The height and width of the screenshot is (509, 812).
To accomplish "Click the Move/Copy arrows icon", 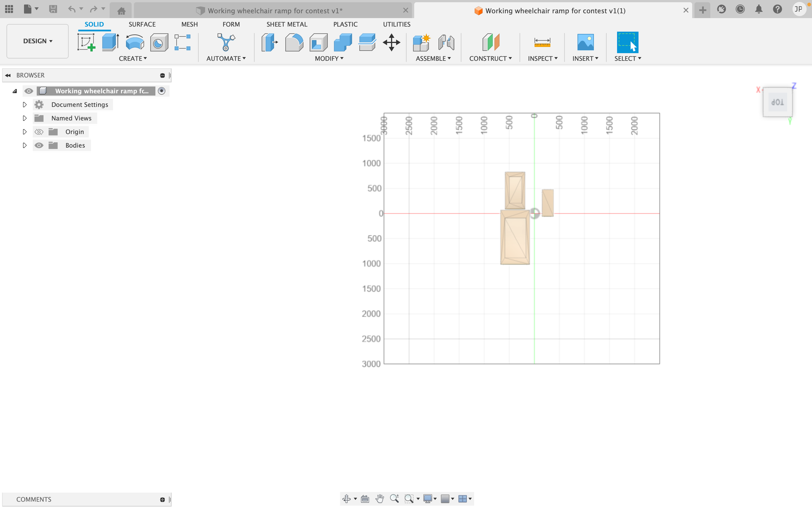I will pyautogui.click(x=391, y=42).
